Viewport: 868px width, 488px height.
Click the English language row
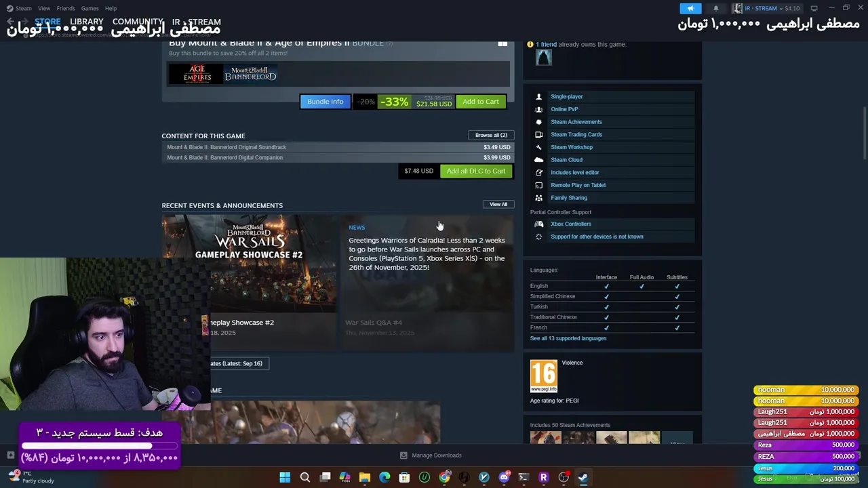tap(611, 286)
